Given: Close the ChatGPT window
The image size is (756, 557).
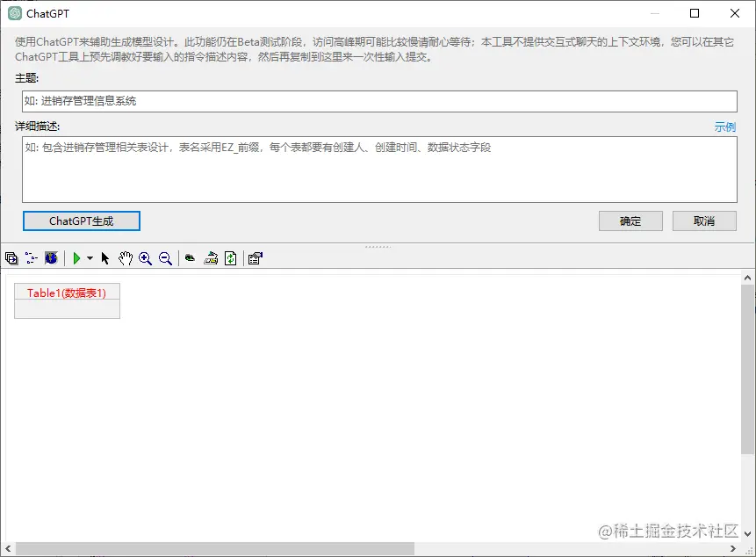Looking at the screenshot, I should [735, 13].
